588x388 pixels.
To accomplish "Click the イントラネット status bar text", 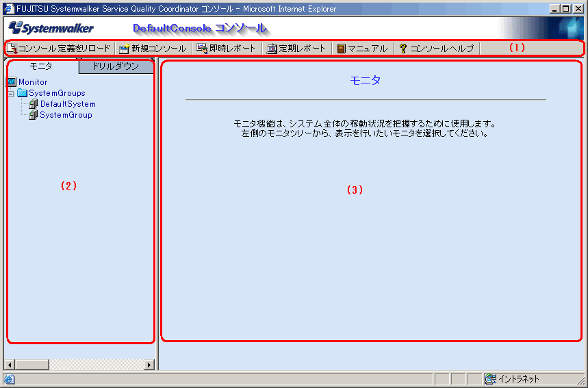I will coord(518,379).
